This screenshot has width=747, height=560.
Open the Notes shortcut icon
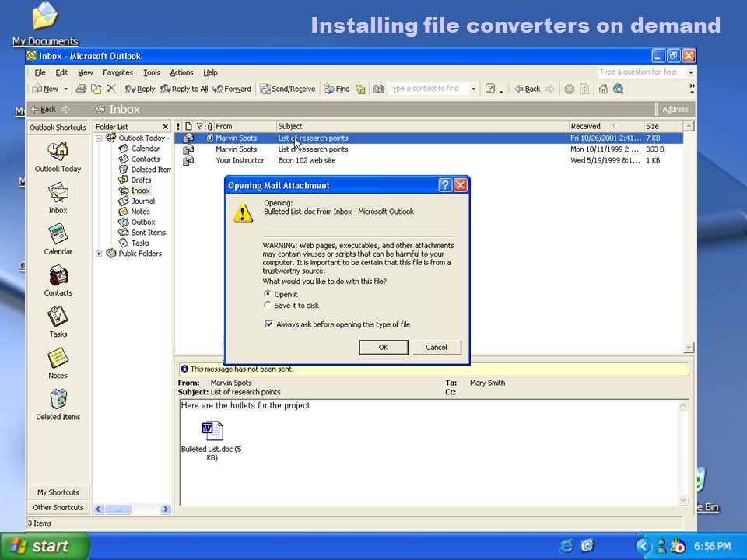point(58,359)
